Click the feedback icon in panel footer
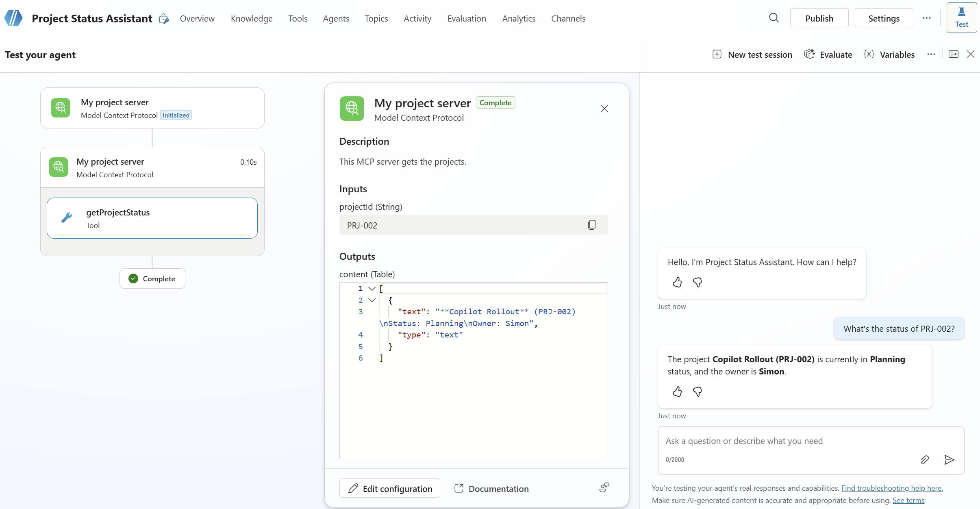Screen dimensions: 980x509 (x=604, y=487)
